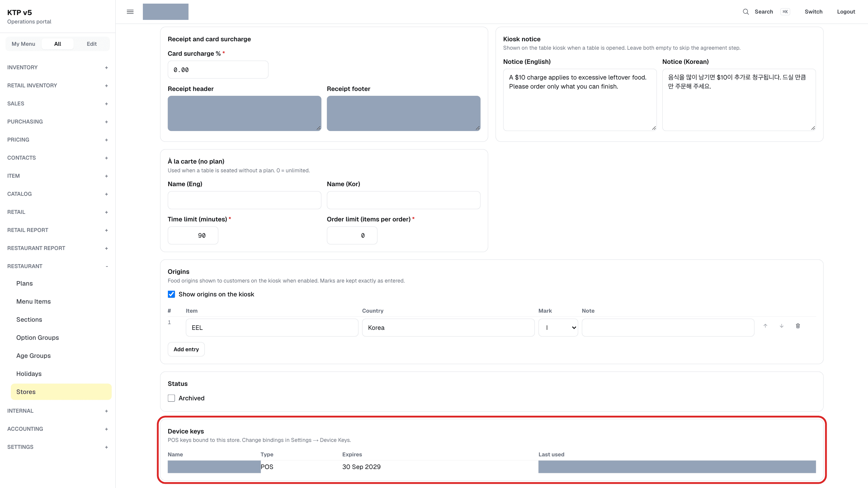Click the Note field for EEL

click(668, 328)
